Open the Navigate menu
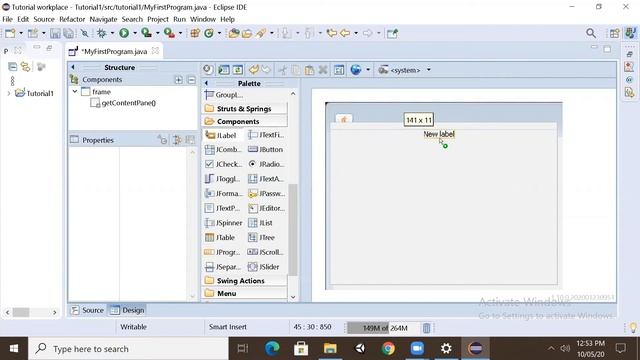This screenshot has height=360, width=640. pyautogui.click(x=103, y=19)
